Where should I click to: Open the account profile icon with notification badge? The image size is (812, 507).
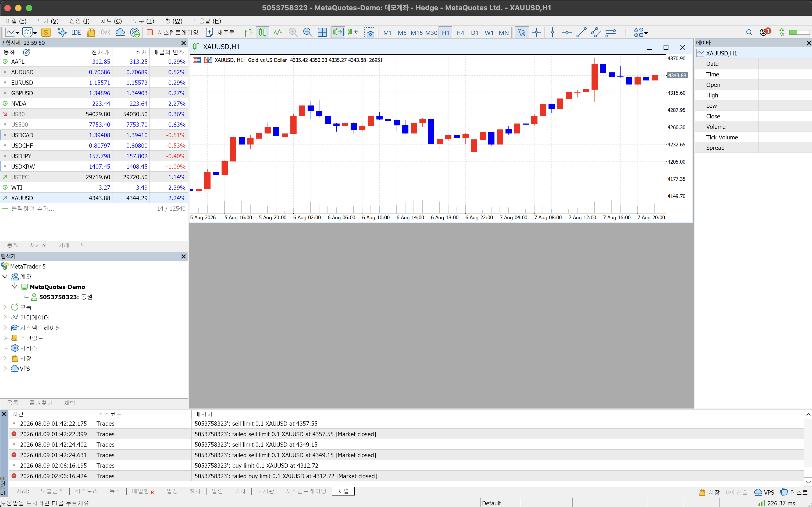[765, 32]
